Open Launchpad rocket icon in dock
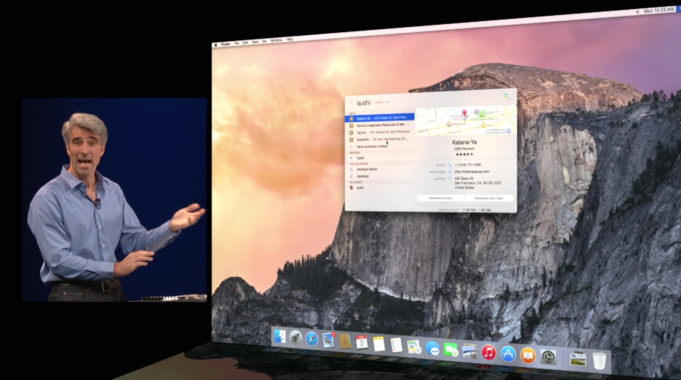 coord(296,337)
